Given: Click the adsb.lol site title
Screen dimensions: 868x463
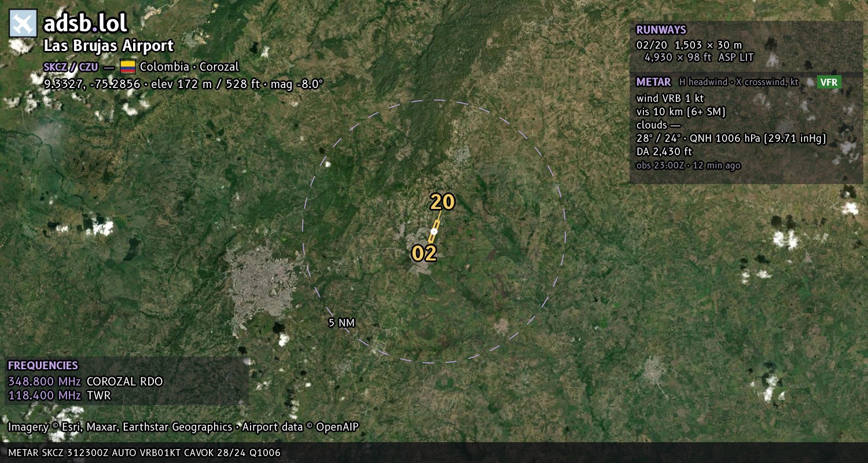Looking at the screenshot, I should 85,24.
